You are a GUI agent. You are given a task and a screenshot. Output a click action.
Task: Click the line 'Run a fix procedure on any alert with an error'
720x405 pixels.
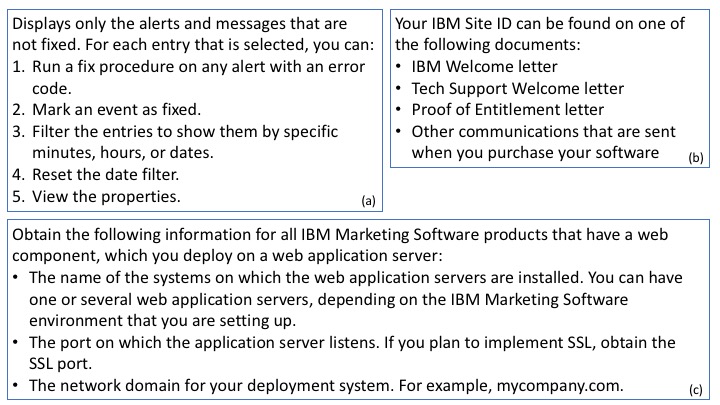point(198,67)
